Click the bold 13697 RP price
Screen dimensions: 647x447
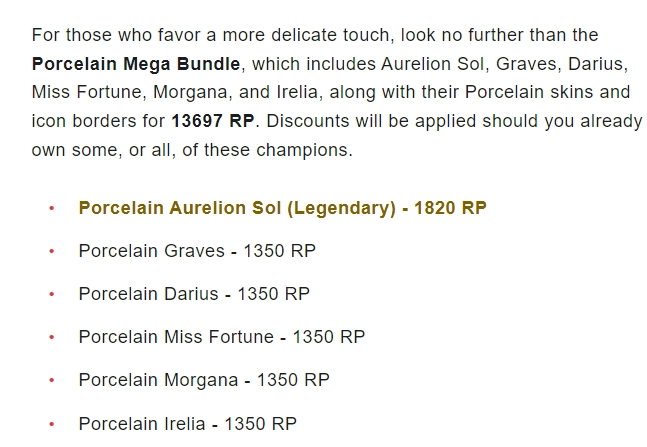213,122
